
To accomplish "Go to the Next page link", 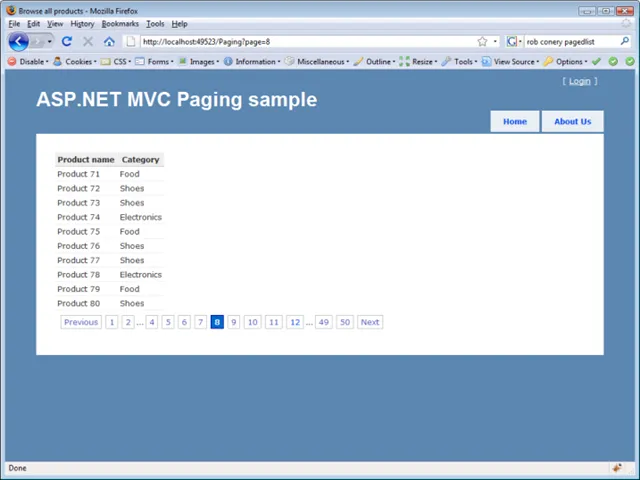I will [370, 322].
